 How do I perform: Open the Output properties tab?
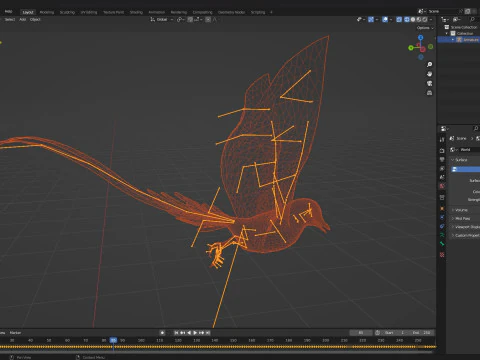pyautogui.click(x=442, y=160)
